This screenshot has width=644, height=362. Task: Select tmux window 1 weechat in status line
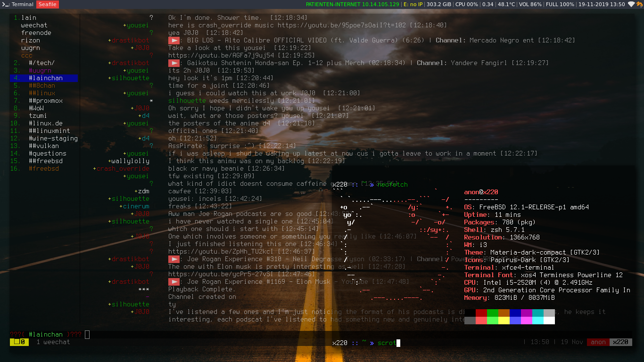(53, 342)
